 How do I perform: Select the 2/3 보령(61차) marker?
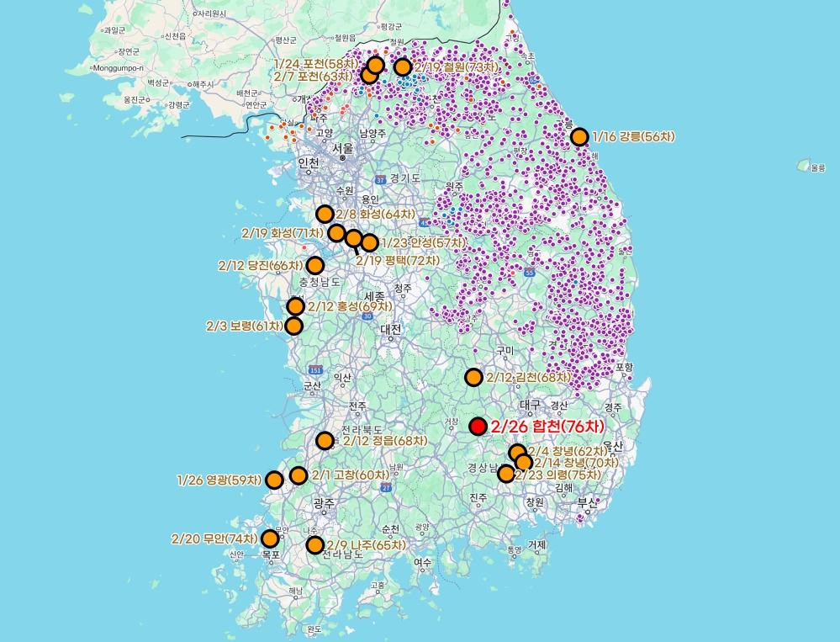click(293, 326)
